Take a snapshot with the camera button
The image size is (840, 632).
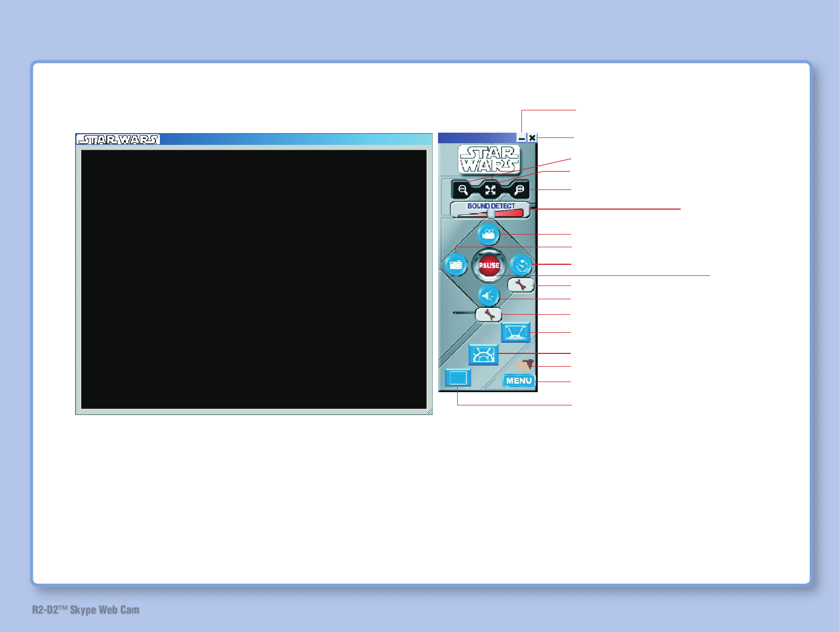click(456, 265)
